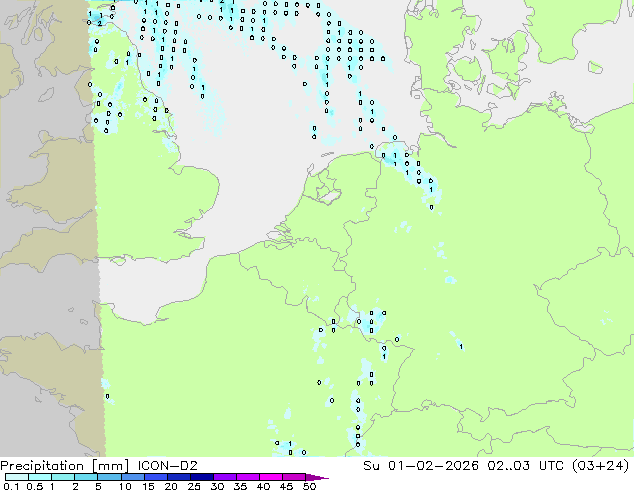The image size is (634, 490).
Task: Select the 40–45 mm pink legend box
Action: coord(271,477)
